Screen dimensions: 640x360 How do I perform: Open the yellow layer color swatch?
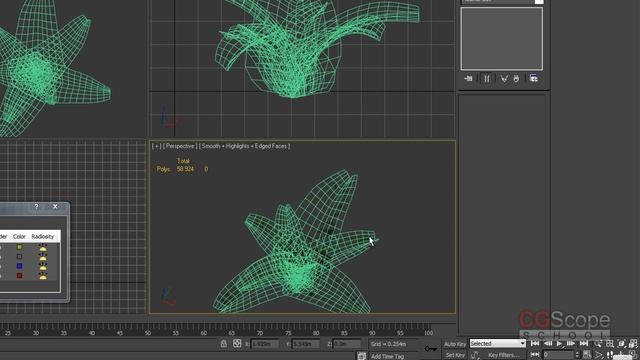pyautogui.click(x=19, y=247)
